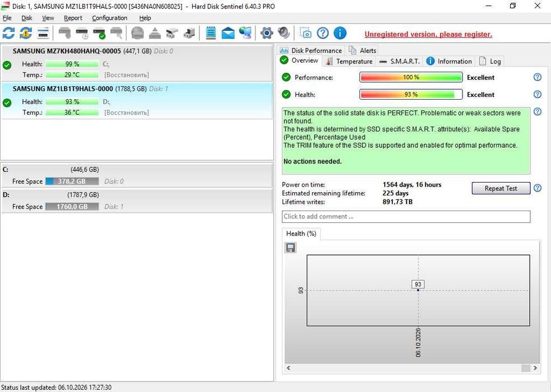Click the comment input field
This screenshot has width=551, height=392.
(x=406, y=217)
